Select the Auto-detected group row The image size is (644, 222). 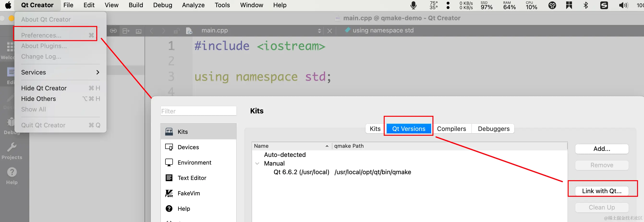pyautogui.click(x=410, y=155)
